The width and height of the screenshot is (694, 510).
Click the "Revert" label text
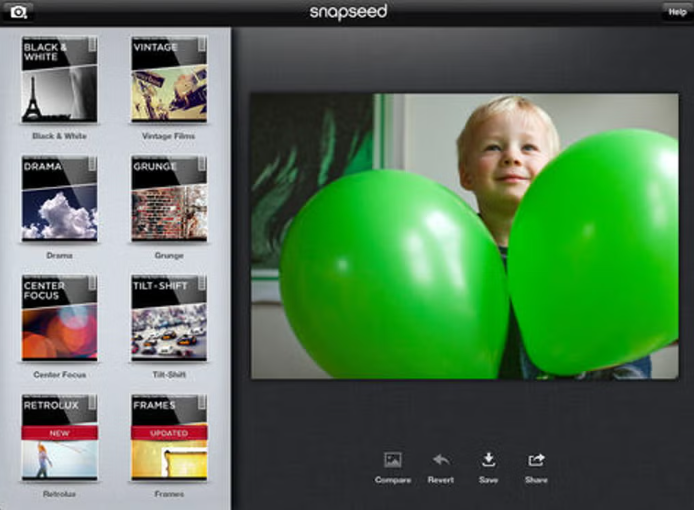click(441, 480)
